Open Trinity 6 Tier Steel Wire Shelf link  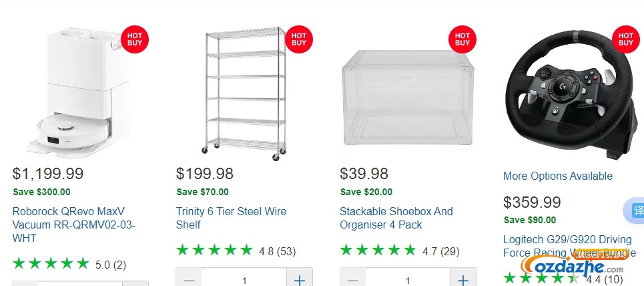click(231, 218)
